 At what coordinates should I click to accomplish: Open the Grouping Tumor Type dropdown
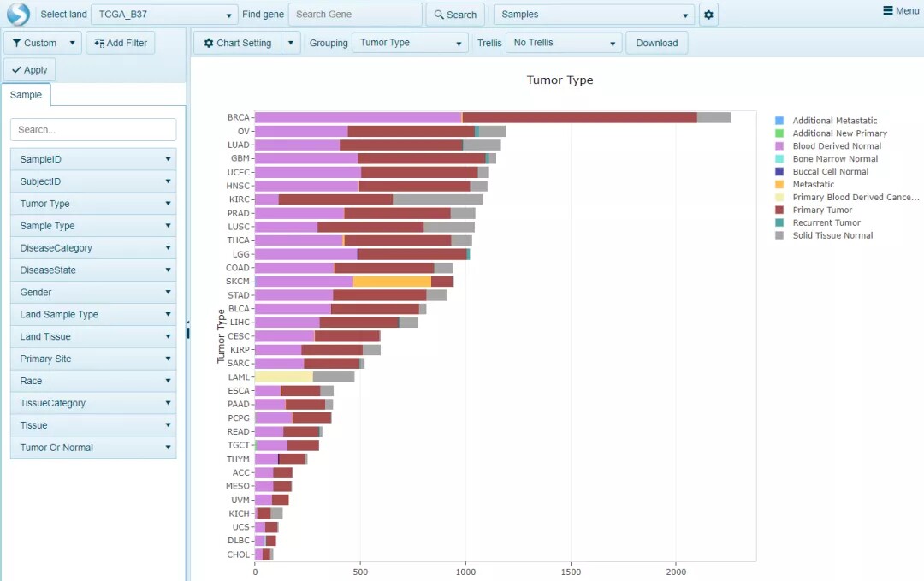[x=410, y=43]
